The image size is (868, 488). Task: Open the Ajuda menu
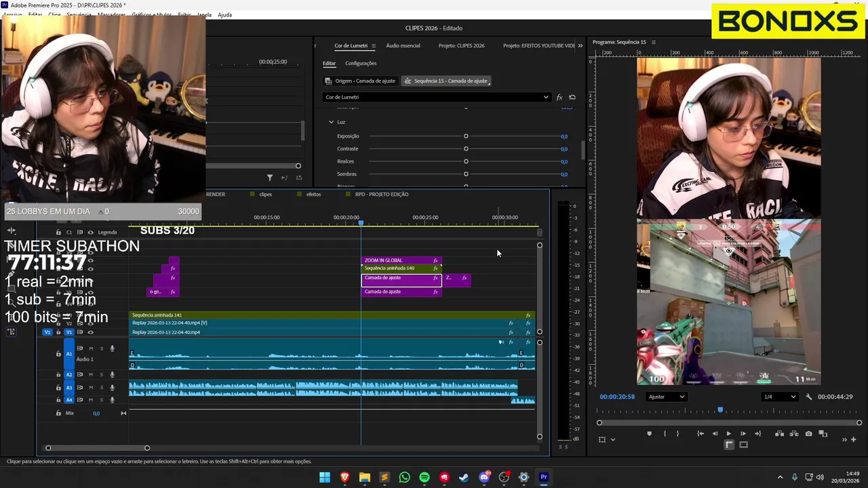coord(224,14)
